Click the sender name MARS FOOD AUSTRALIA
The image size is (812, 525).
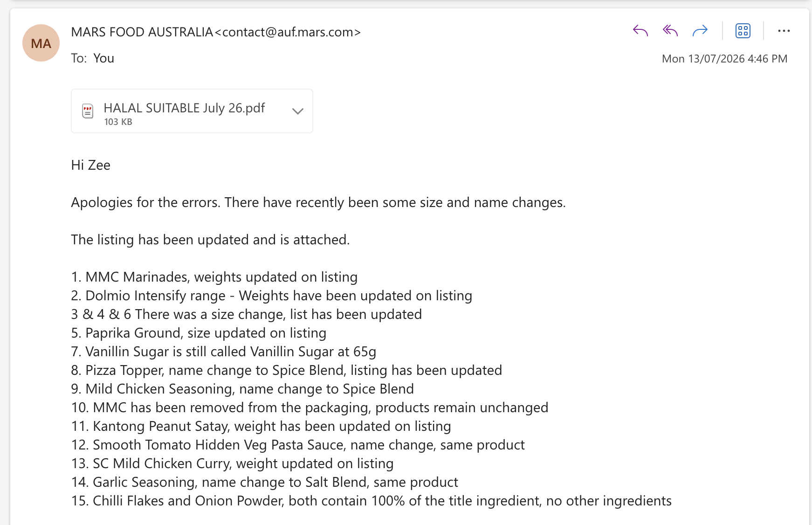(142, 32)
